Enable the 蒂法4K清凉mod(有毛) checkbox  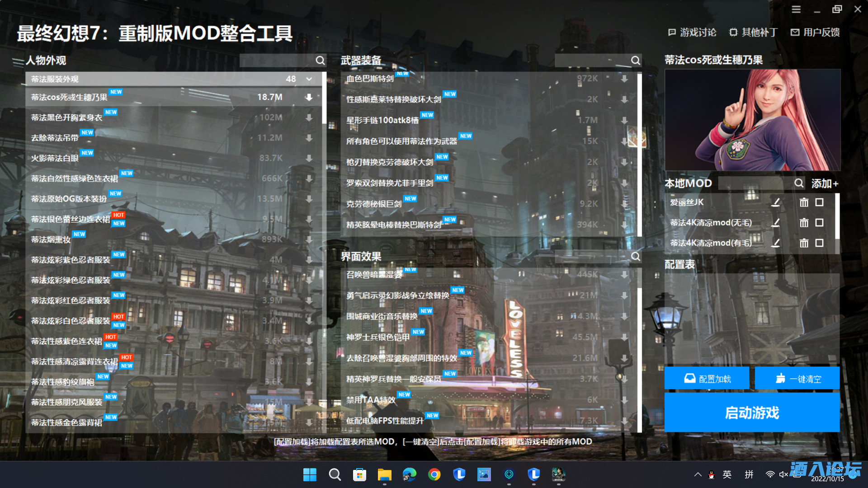[x=819, y=243]
